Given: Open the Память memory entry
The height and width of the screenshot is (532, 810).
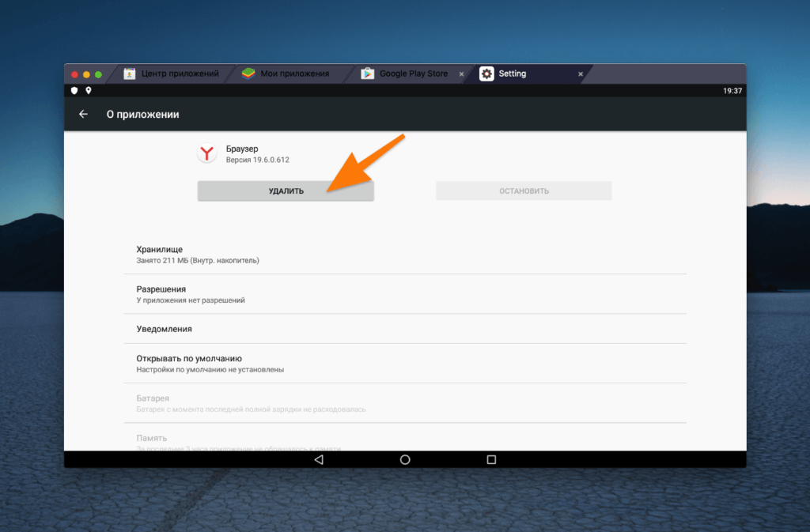Looking at the screenshot, I should pos(405,438).
